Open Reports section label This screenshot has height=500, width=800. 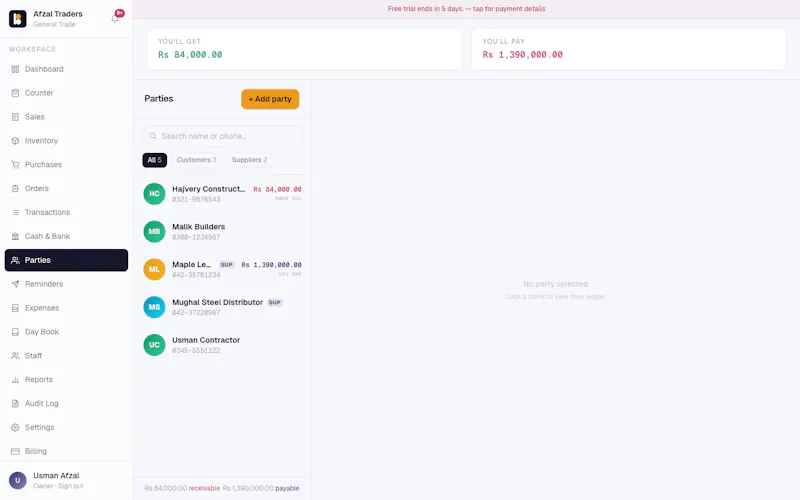coord(39,380)
